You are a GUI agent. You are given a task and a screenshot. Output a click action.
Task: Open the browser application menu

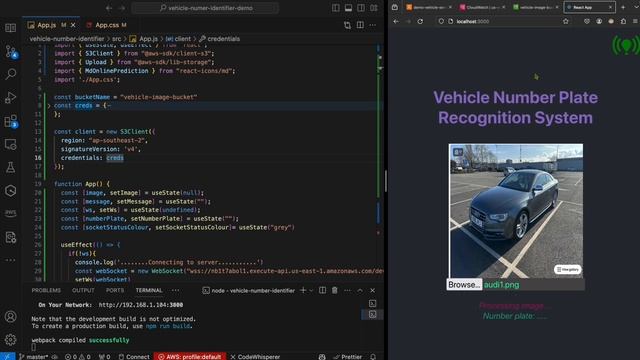click(636, 21)
